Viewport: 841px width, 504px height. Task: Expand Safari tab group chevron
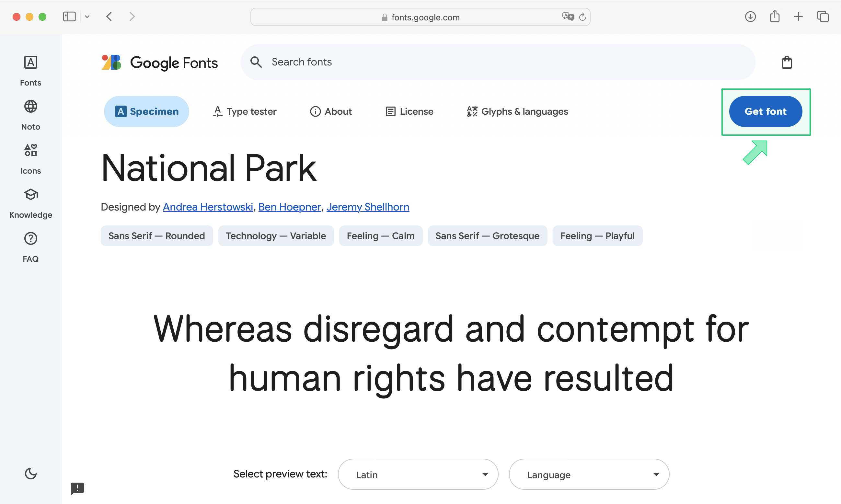point(87,17)
